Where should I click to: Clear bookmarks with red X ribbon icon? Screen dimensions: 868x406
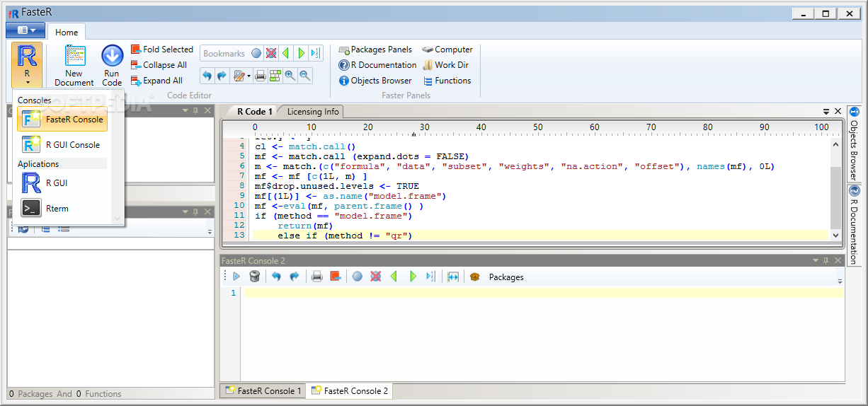click(270, 53)
